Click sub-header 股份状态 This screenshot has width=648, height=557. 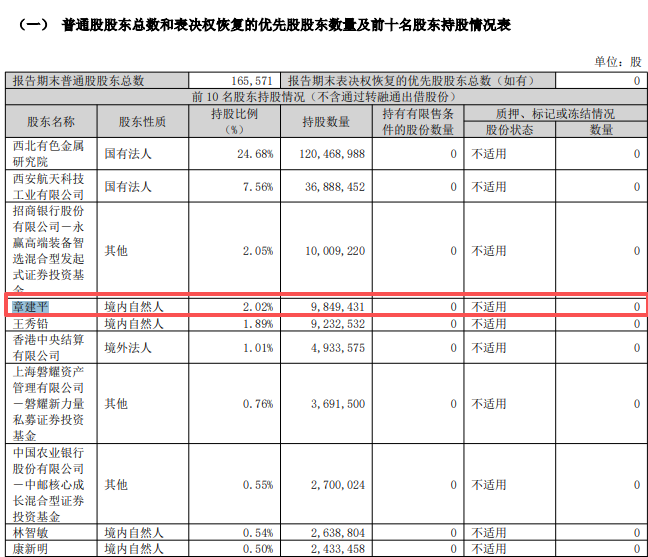[509, 130]
